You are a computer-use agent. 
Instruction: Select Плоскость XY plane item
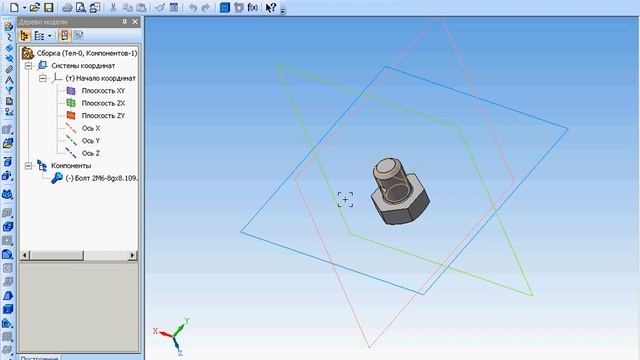pos(103,91)
